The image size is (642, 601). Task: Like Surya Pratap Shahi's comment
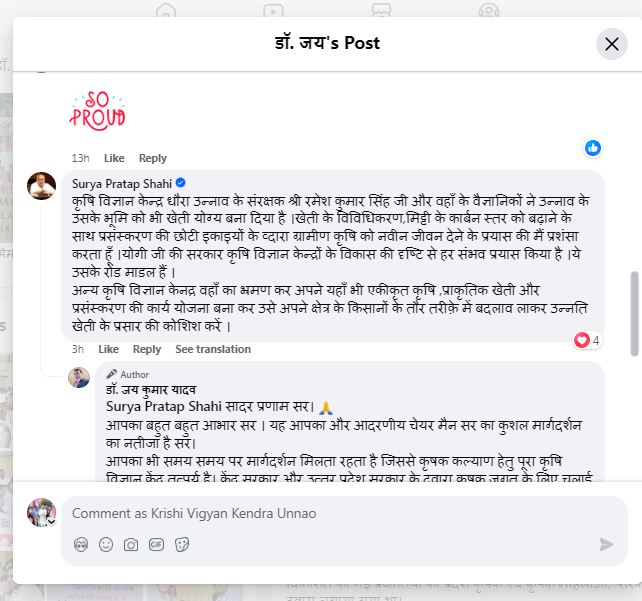[x=109, y=349]
